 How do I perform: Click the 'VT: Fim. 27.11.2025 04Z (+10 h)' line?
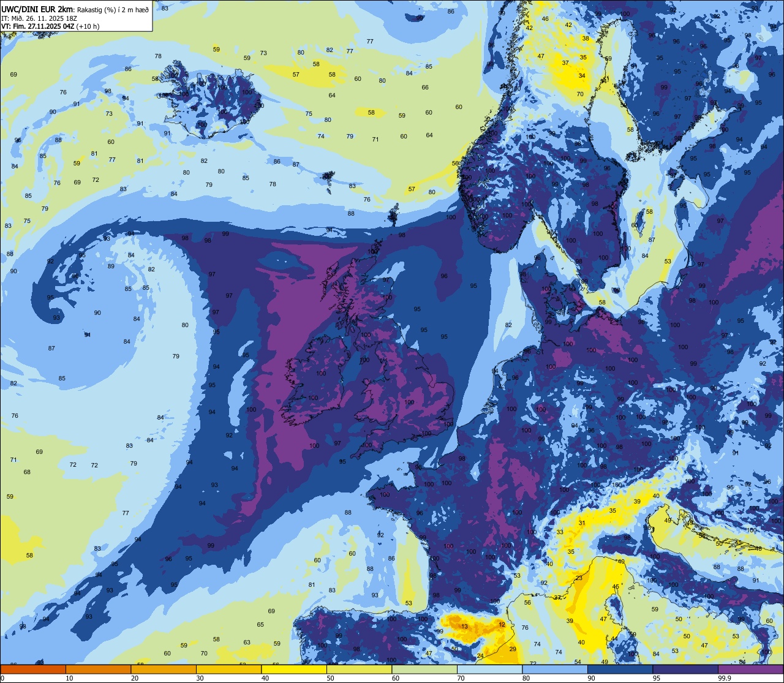(50, 26)
